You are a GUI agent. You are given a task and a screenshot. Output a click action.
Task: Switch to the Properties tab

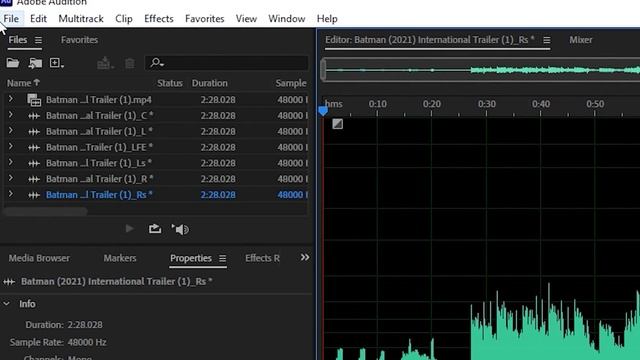[191, 258]
